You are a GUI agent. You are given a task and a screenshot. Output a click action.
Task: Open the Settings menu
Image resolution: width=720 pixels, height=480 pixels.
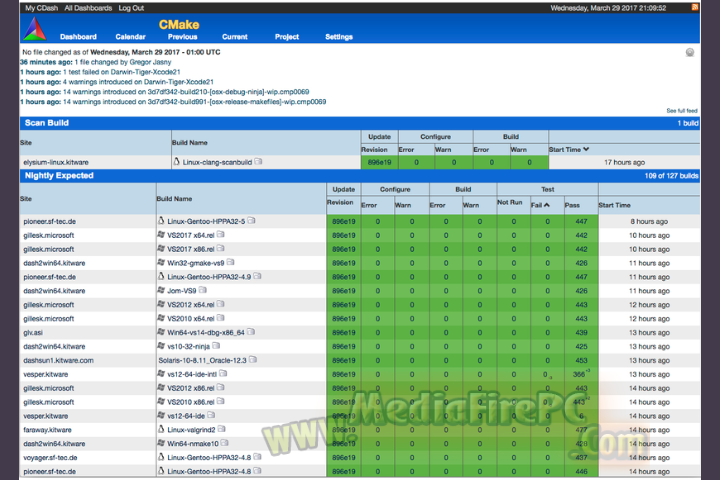click(339, 37)
